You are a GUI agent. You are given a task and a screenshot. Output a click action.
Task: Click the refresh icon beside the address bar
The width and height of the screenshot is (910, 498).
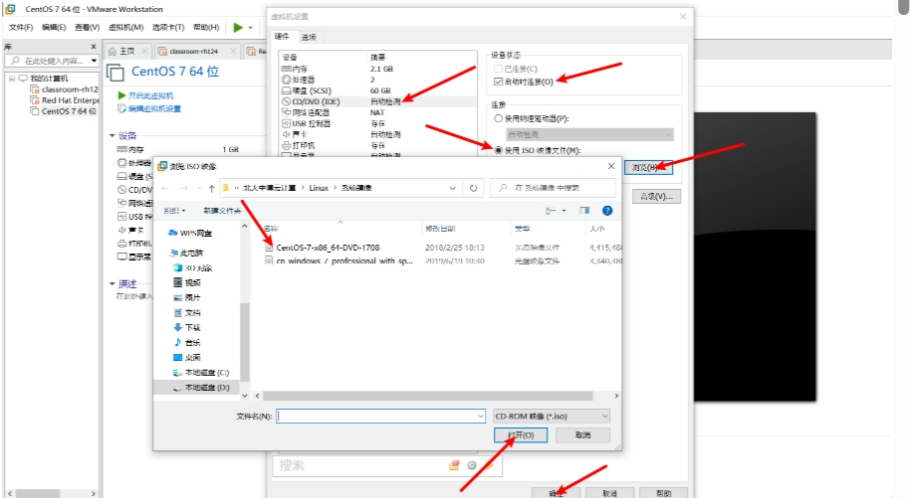coord(474,188)
